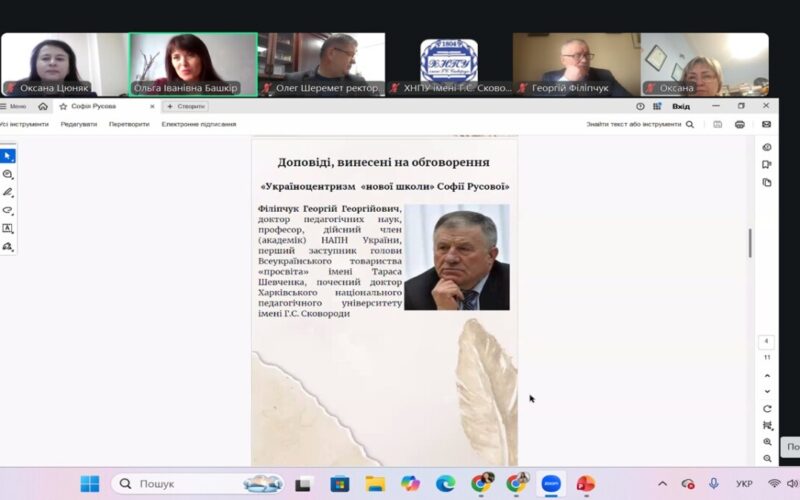Expand the hidden system tray icons chevron
Screen dimensions: 800x500
662,483
